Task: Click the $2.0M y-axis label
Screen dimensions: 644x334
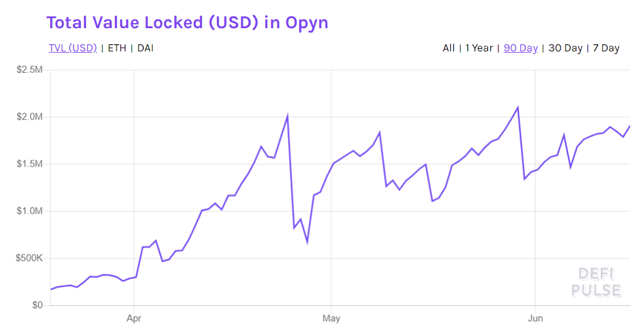Action: pyautogui.click(x=29, y=117)
